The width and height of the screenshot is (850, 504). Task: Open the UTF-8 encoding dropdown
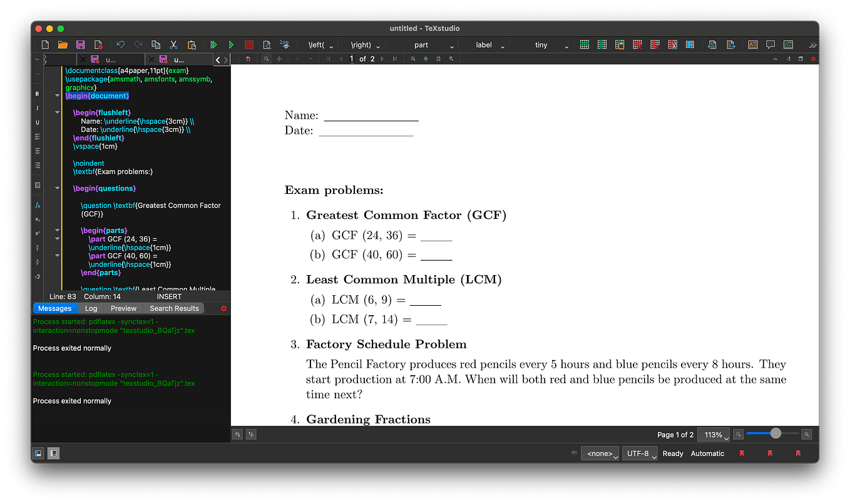coord(640,453)
